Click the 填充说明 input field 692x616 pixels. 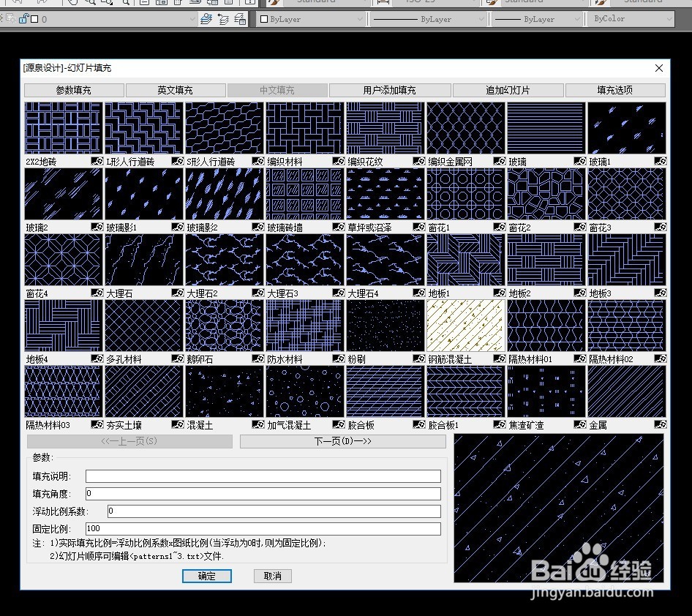(x=263, y=476)
